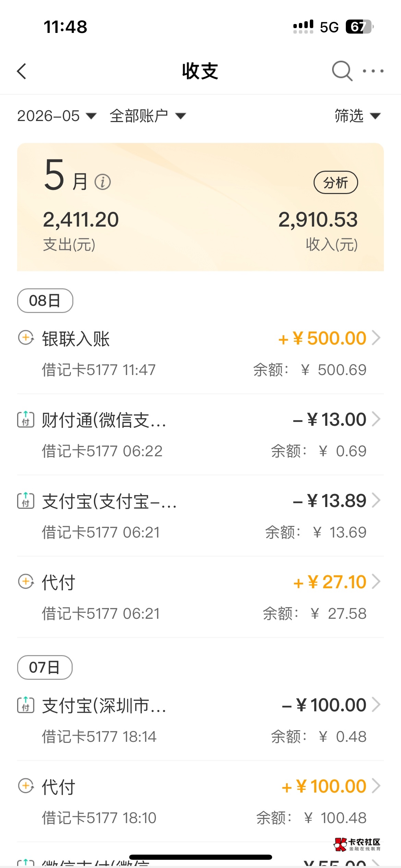
Task: Open details chevron for -¥100.00 transaction
Action: (376, 705)
